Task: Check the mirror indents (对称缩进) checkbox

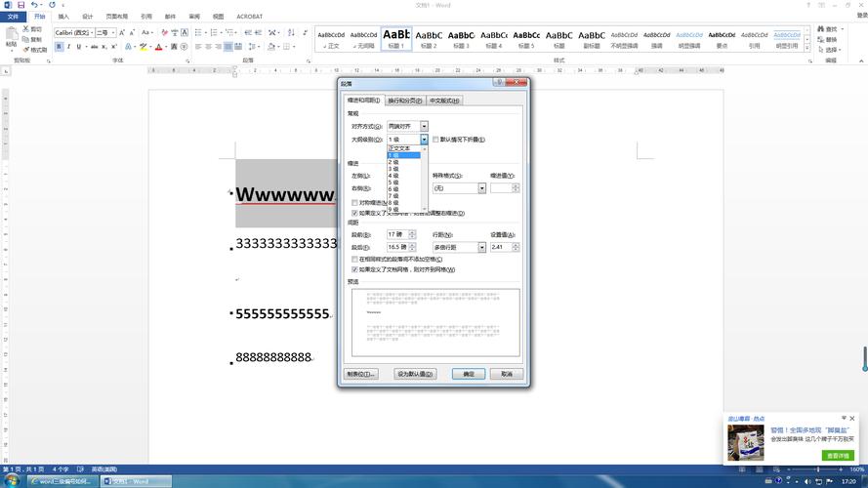Action: [x=354, y=203]
